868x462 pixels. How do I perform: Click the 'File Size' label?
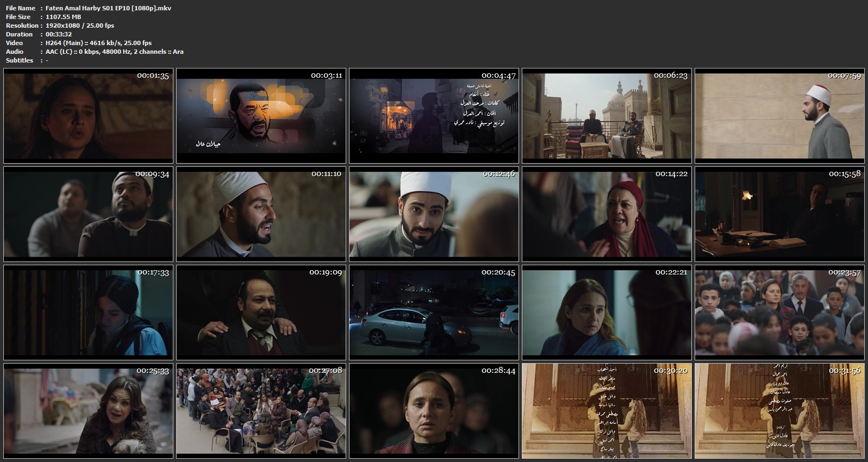click(18, 17)
